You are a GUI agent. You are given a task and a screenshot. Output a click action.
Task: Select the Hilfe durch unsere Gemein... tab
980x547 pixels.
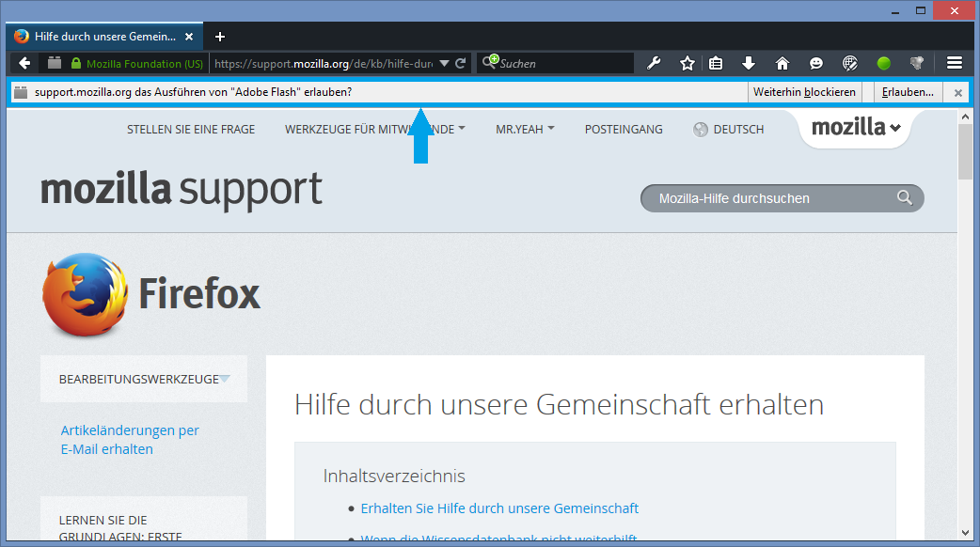pyautogui.click(x=104, y=37)
